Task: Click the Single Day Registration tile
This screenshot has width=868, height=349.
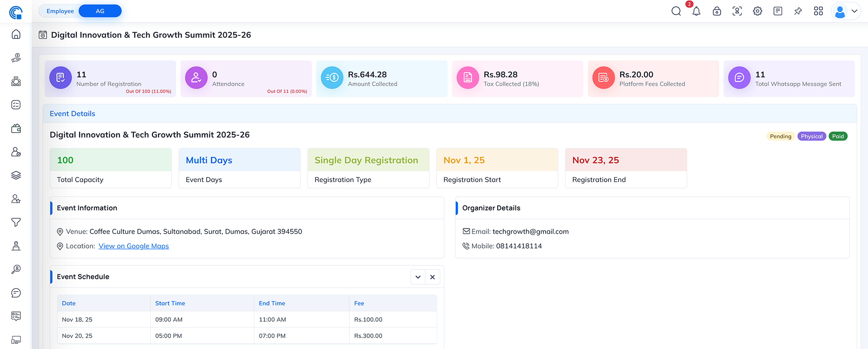Action: [368, 168]
